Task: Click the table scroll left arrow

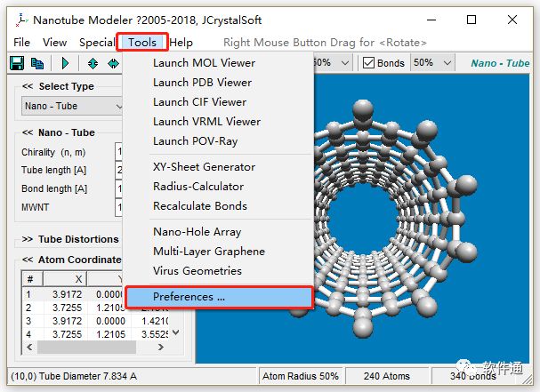Action: (x=29, y=347)
